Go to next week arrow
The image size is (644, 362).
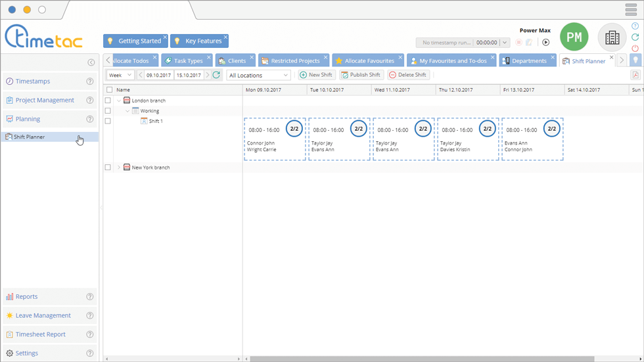208,75
